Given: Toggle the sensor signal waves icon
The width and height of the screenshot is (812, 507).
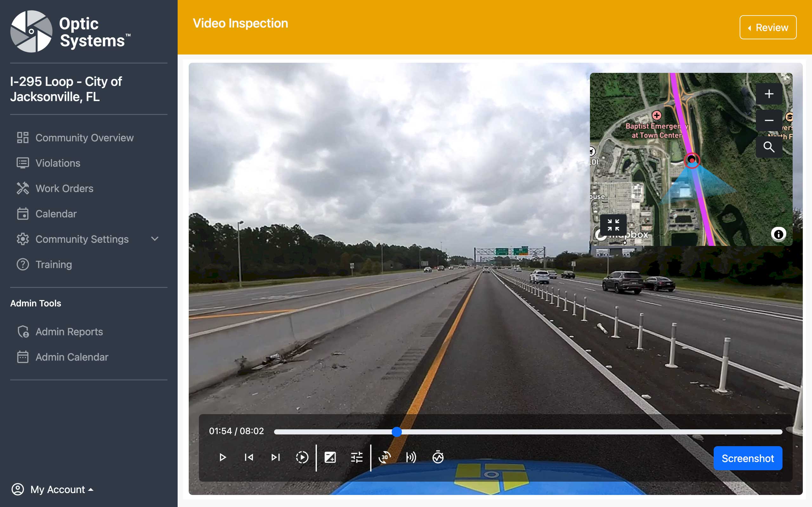Looking at the screenshot, I should point(411,457).
